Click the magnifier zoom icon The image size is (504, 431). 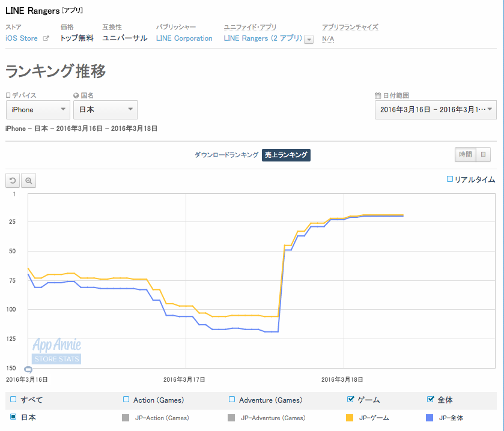[x=29, y=181]
